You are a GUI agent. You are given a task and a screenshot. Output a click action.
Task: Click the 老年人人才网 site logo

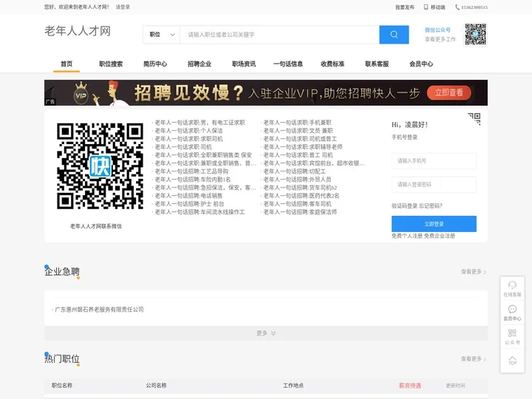(78, 31)
